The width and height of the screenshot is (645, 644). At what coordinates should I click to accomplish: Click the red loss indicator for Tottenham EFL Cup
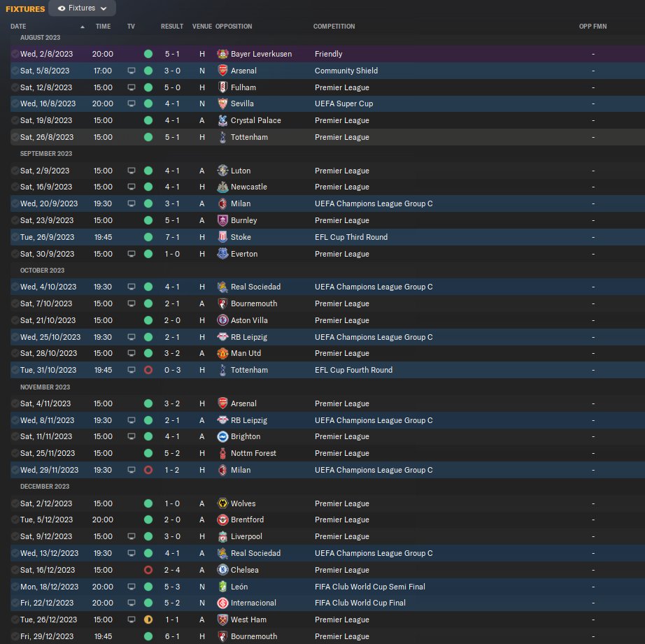tap(148, 370)
